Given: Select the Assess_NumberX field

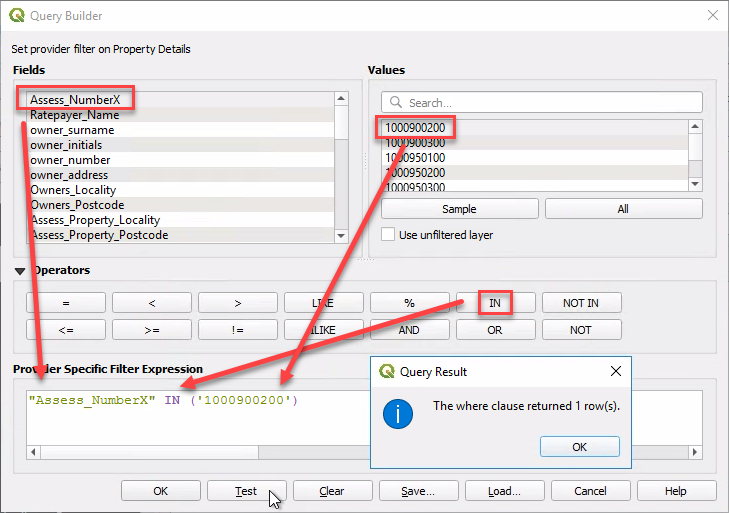Looking at the screenshot, I should [180, 100].
